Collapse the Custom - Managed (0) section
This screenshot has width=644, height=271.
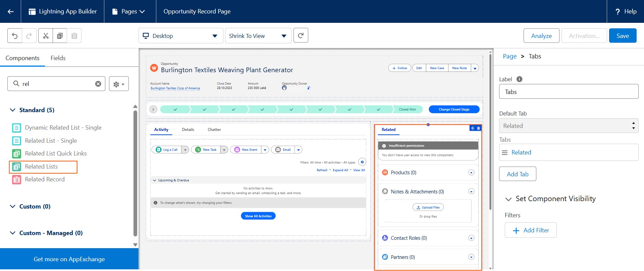pyautogui.click(x=13, y=233)
